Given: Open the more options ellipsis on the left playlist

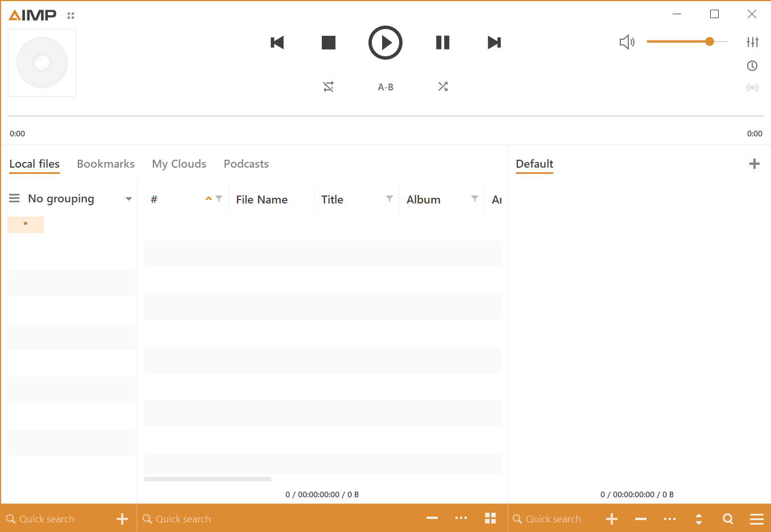Looking at the screenshot, I should 461,518.
